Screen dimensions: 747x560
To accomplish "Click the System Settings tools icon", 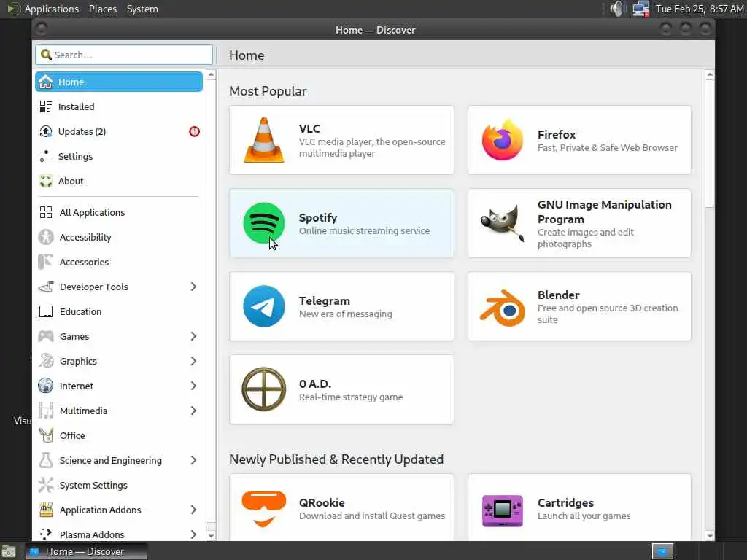I will pos(46,485).
